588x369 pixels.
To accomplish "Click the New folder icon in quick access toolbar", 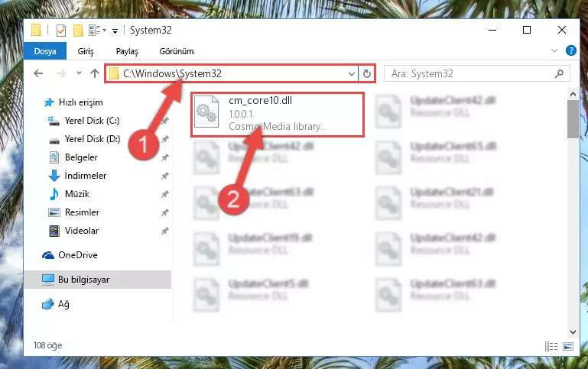I will coord(78,31).
